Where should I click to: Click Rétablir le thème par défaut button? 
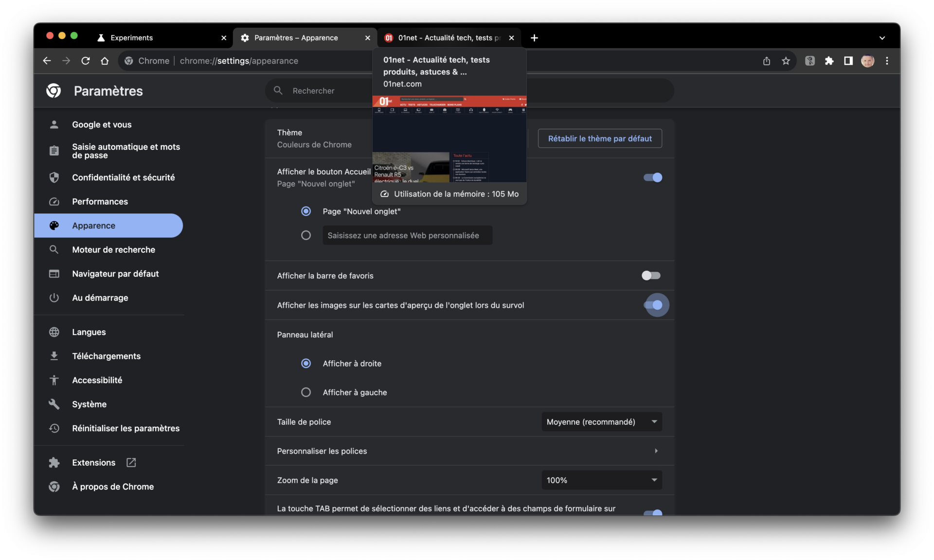click(x=599, y=139)
